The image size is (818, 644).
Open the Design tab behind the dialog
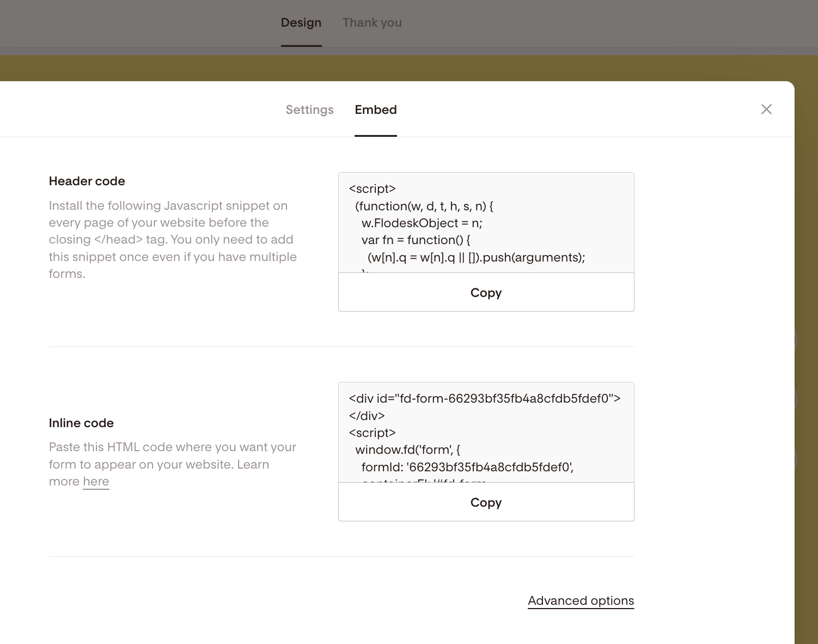click(301, 23)
